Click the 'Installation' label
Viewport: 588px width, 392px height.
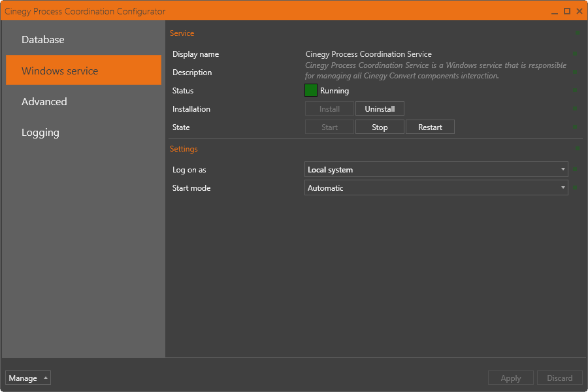point(191,109)
